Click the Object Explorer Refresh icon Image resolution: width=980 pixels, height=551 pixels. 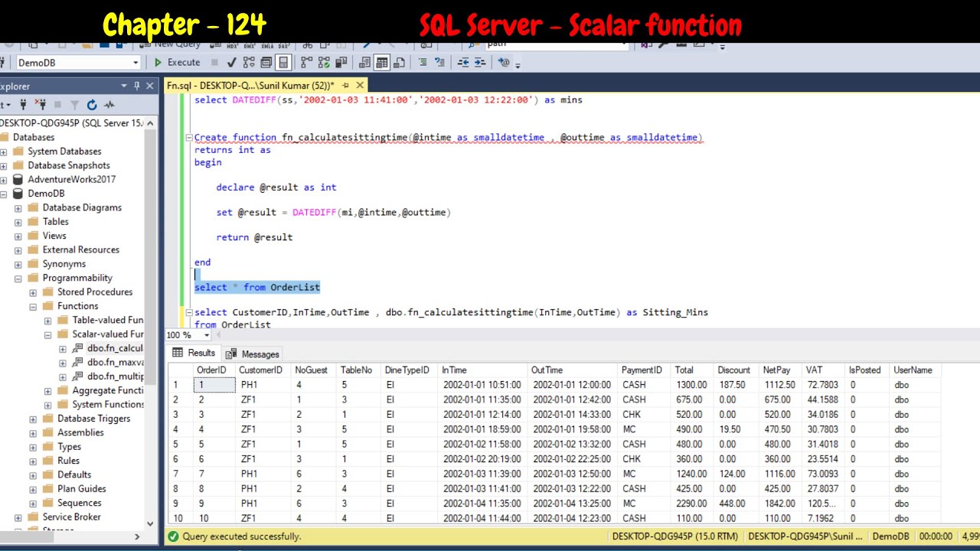(92, 105)
